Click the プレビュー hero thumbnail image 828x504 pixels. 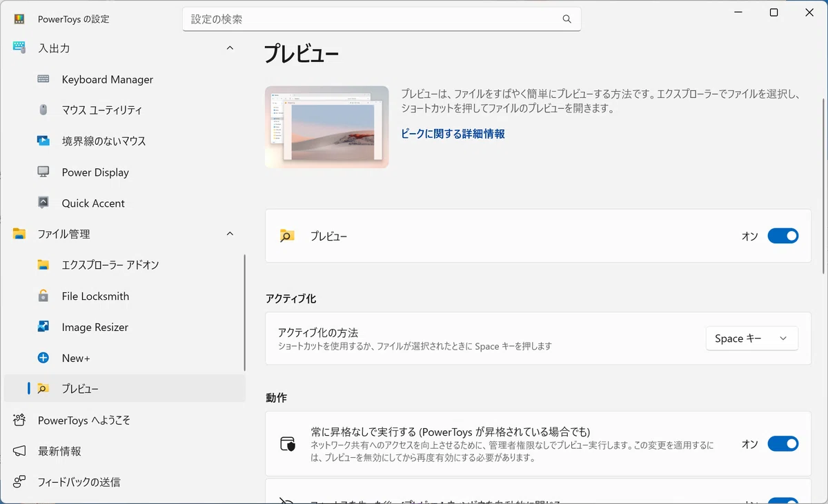pos(327,127)
